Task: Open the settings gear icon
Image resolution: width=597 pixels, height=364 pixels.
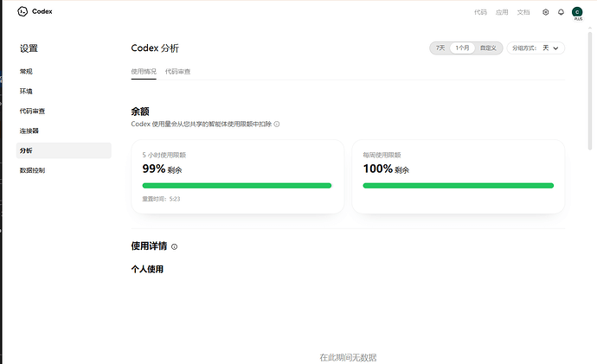Action: (546, 12)
